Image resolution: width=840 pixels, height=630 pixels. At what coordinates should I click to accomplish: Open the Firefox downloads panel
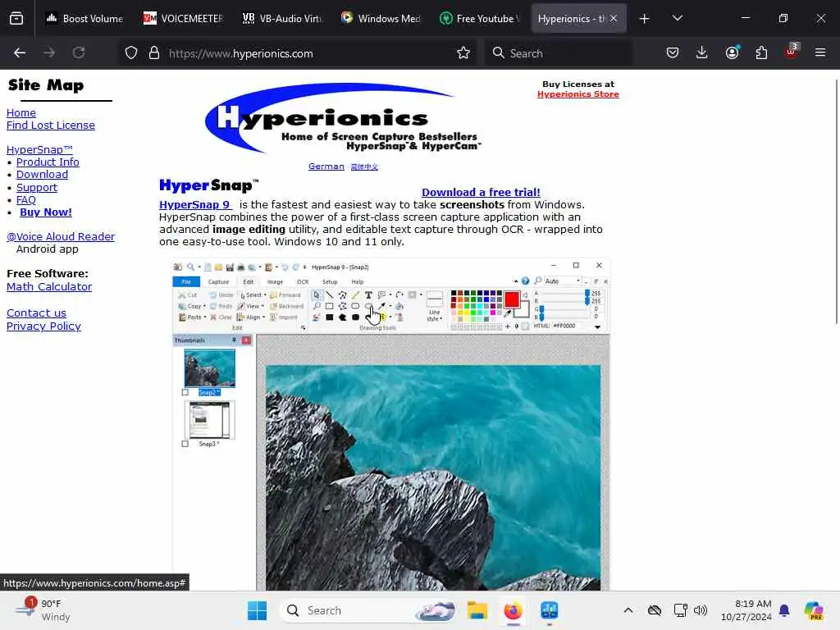click(702, 52)
